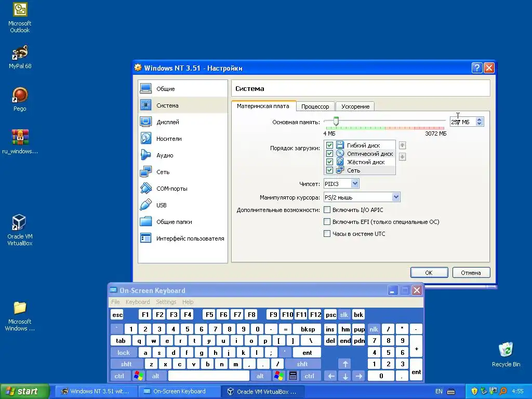The image size is (532, 399).
Task: Click the security shield tray icon
Action: pyautogui.click(x=474, y=391)
